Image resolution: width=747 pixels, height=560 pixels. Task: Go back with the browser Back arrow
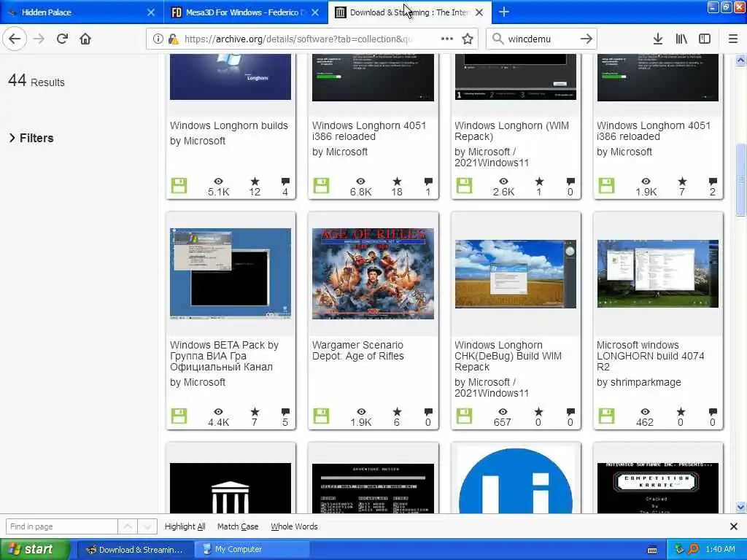pos(15,39)
